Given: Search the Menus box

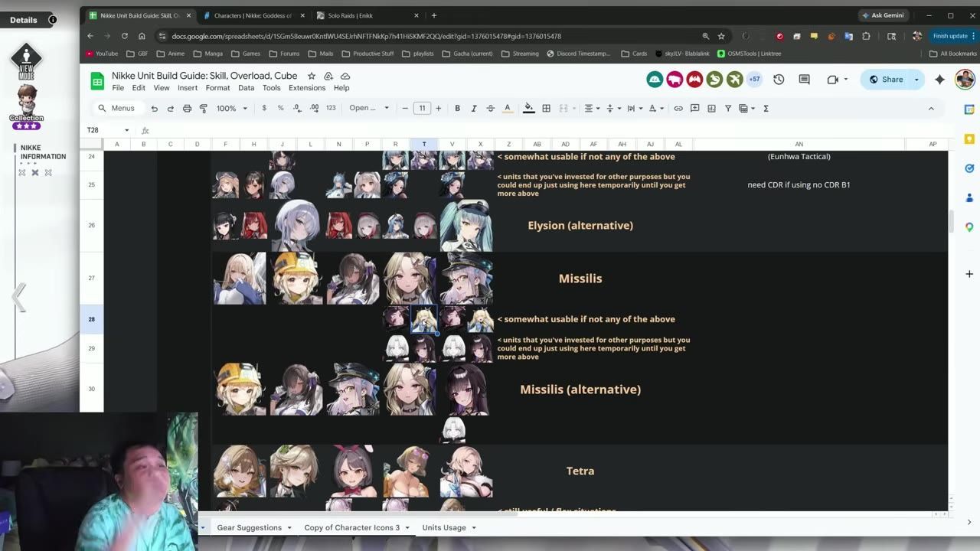Looking at the screenshot, I should (x=117, y=109).
